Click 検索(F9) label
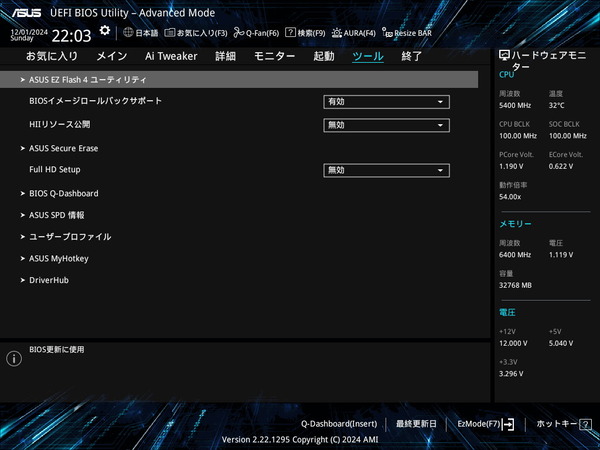 [x=311, y=33]
